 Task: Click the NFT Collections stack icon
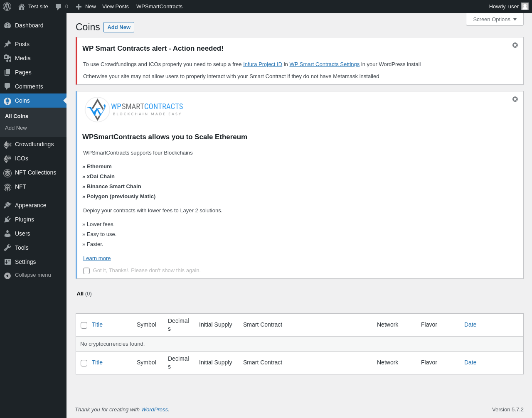pos(7,173)
